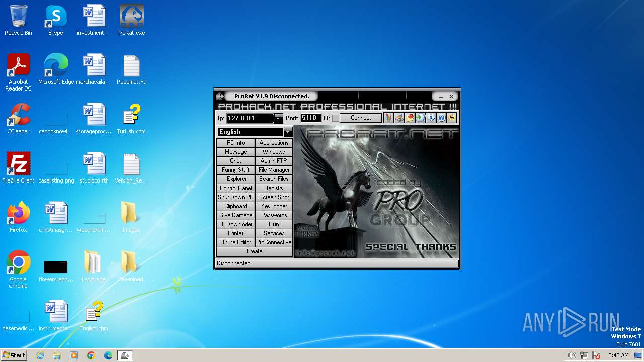Open the IExplorer panel
Image resolution: width=644 pixels, height=362 pixels.
(235, 179)
